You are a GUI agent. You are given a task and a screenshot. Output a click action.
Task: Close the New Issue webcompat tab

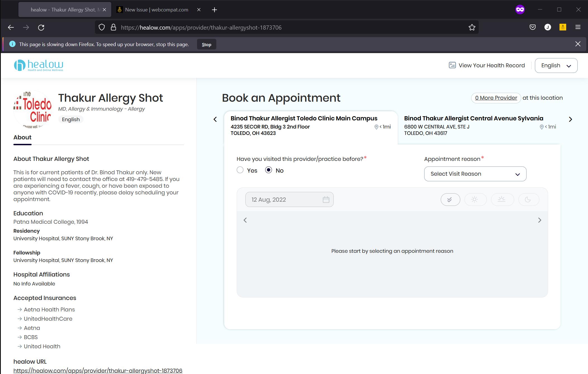(199, 10)
